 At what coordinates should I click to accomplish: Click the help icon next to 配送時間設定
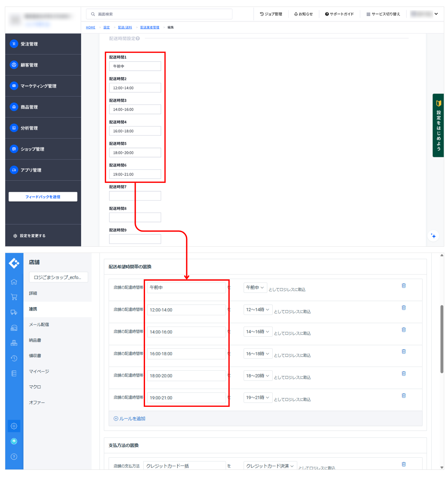click(x=138, y=39)
